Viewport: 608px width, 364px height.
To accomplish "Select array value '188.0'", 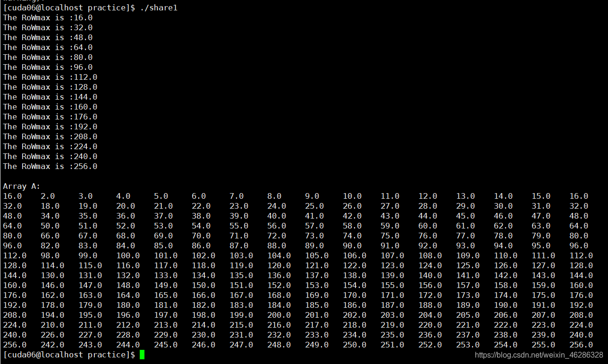I will pyautogui.click(x=430, y=305).
